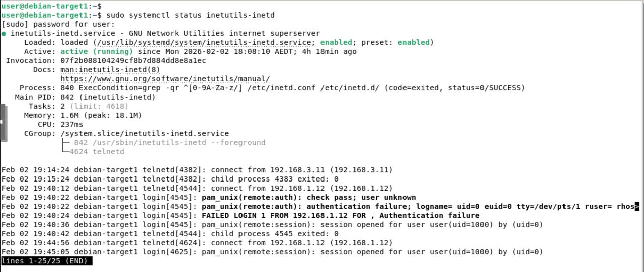Open the GNU inetutils manual URL
644x272 pixels.
click(x=165, y=79)
